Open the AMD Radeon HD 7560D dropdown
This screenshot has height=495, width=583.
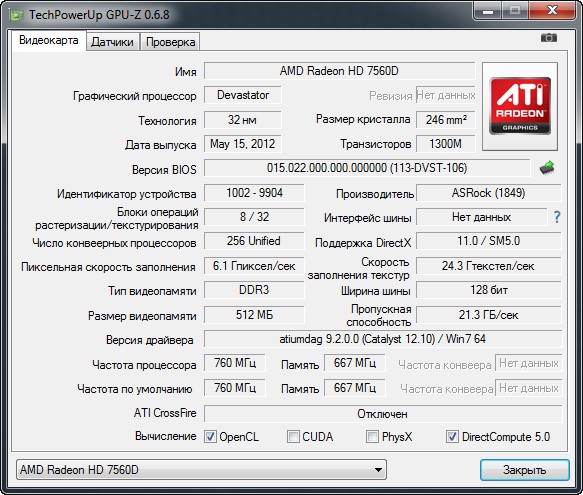[201, 470]
